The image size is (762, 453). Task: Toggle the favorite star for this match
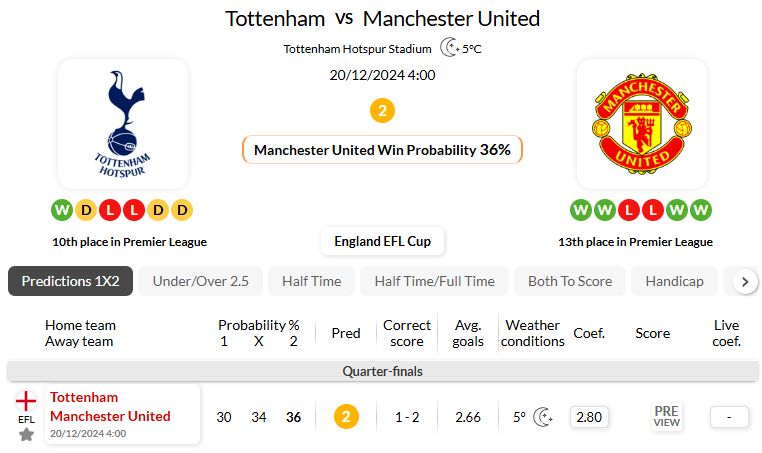(26, 434)
